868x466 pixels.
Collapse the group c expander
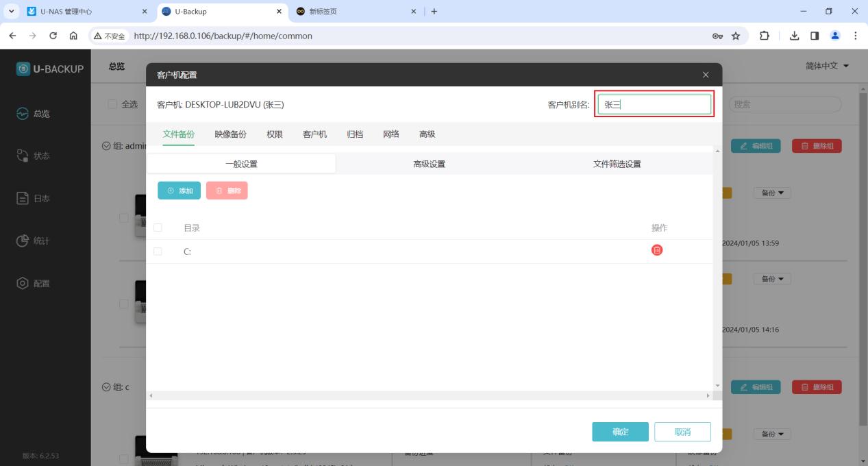click(106, 387)
